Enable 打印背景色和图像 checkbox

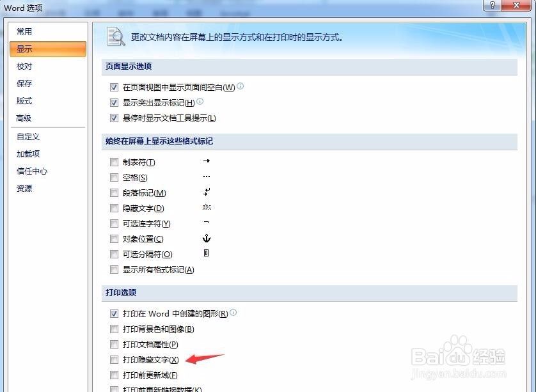point(114,329)
